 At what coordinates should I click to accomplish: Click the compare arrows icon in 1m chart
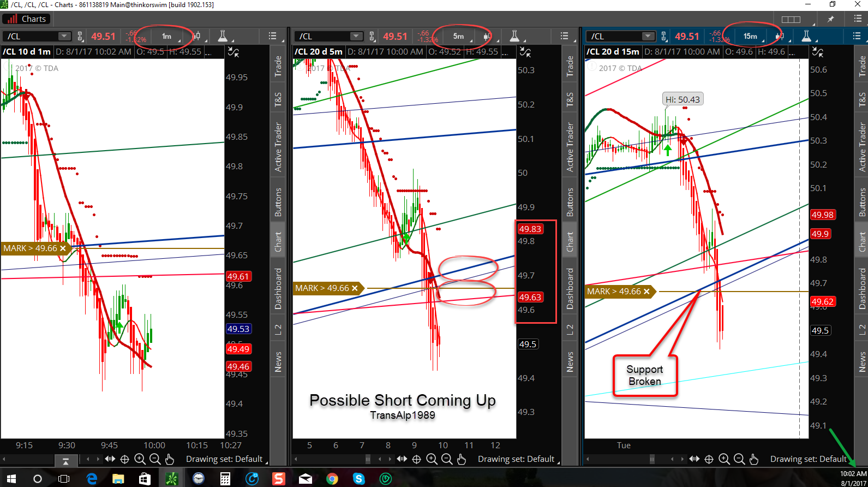[x=234, y=52]
